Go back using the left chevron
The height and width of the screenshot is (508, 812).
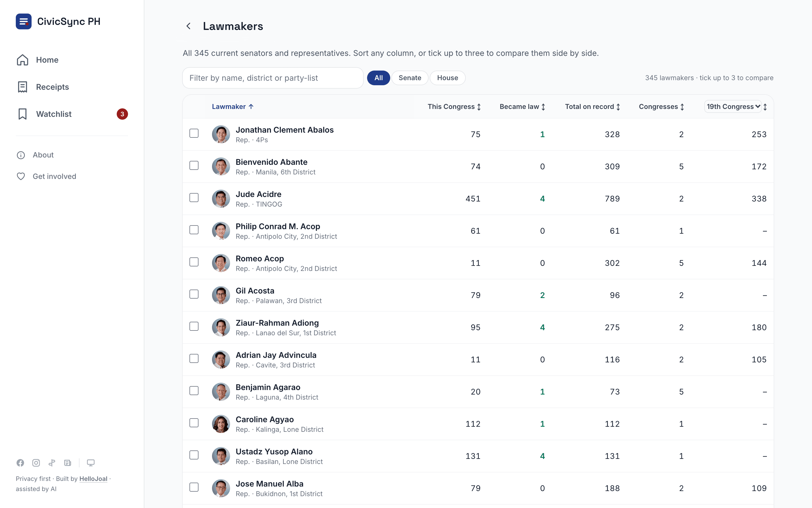189,26
